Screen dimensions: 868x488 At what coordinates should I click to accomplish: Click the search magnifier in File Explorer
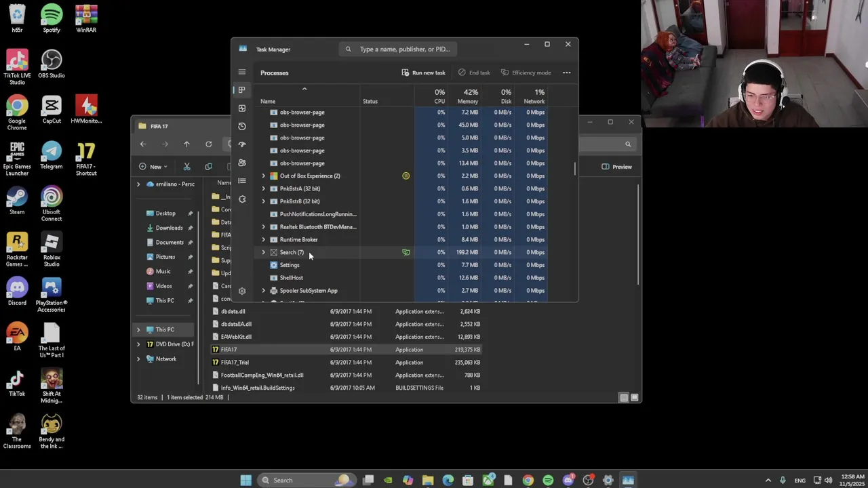628,144
